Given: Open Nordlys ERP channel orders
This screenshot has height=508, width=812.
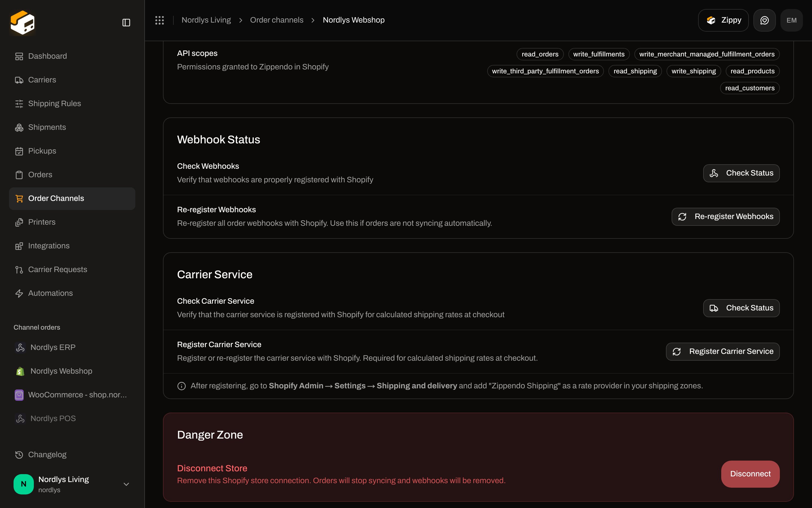Looking at the screenshot, I should coord(72,347).
